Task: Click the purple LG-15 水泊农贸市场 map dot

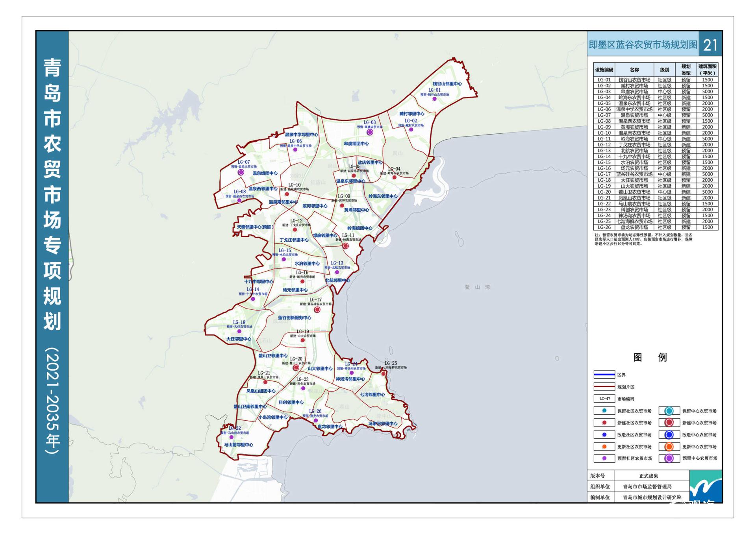Action: coord(283,260)
